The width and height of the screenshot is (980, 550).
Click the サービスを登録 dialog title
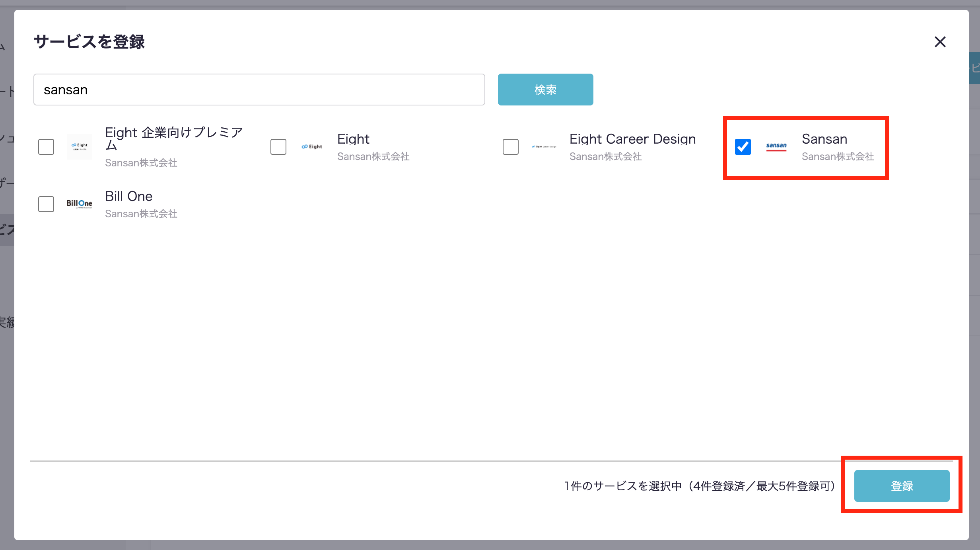click(x=89, y=42)
